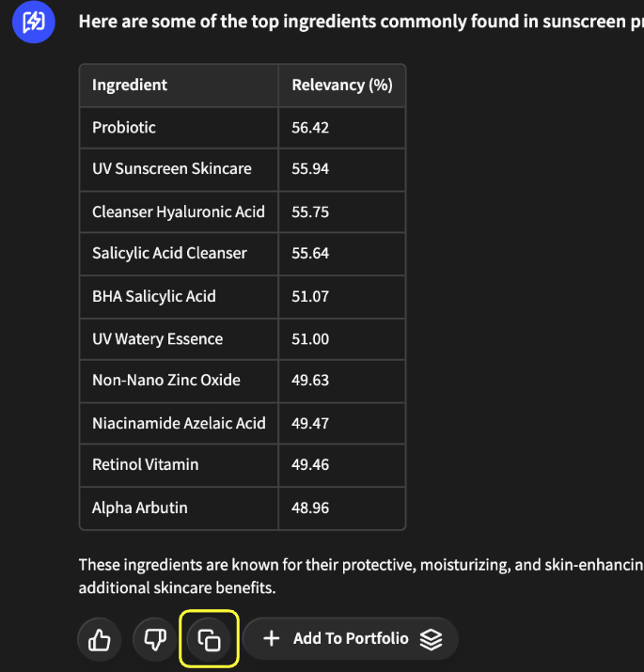Image resolution: width=644 pixels, height=672 pixels.
Task: Click the BHA Salicylic Acid row
Action: (154, 297)
